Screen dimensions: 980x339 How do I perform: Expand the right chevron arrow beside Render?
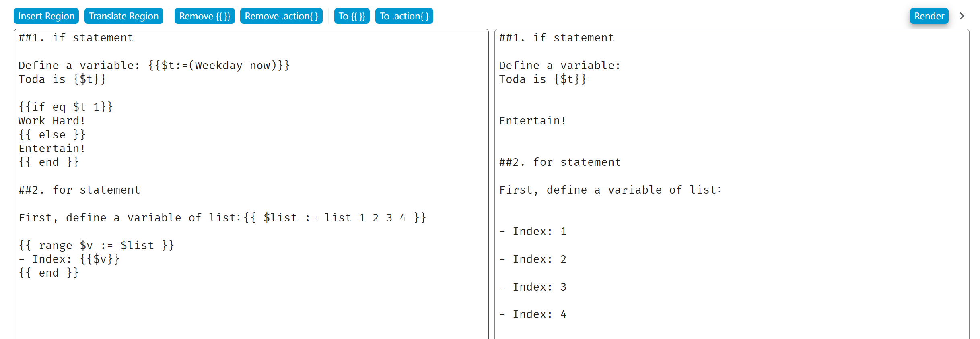pyautogui.click(x=962, y=16)
